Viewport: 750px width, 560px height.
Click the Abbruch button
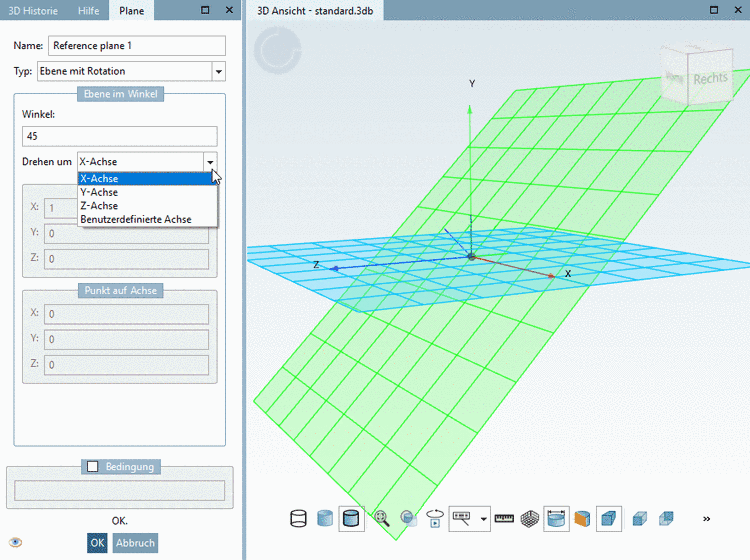pos(134,543)
